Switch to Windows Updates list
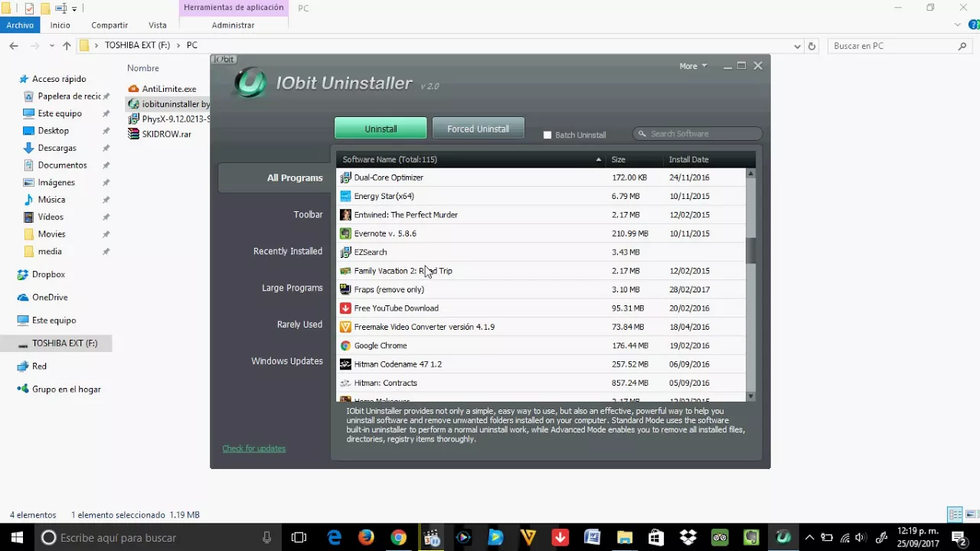 point(287,361)
